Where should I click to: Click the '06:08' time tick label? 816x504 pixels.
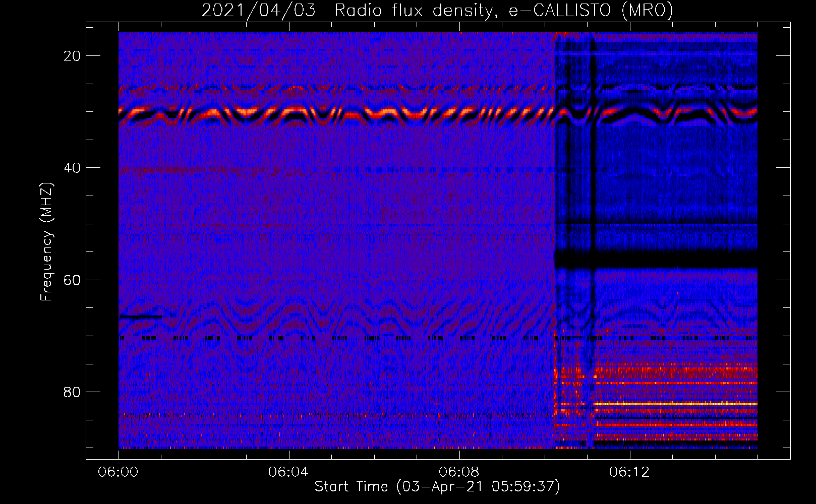point(459,472)
